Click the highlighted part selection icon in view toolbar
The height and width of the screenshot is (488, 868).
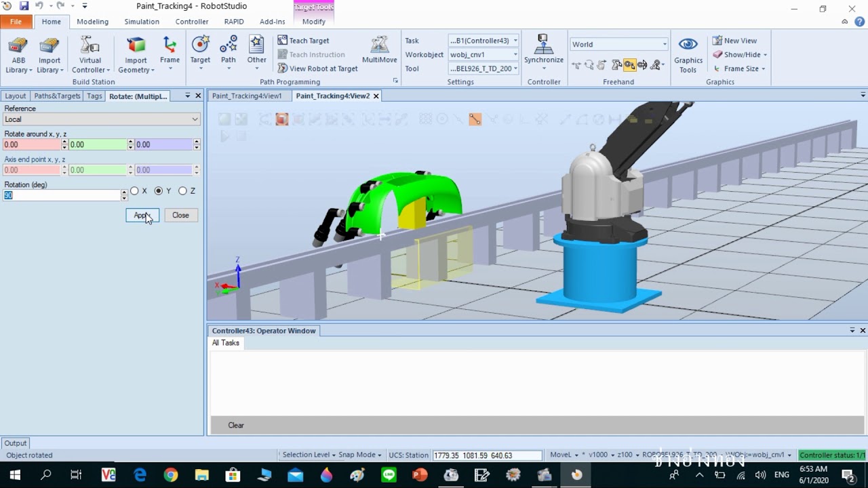click(282, 120)
